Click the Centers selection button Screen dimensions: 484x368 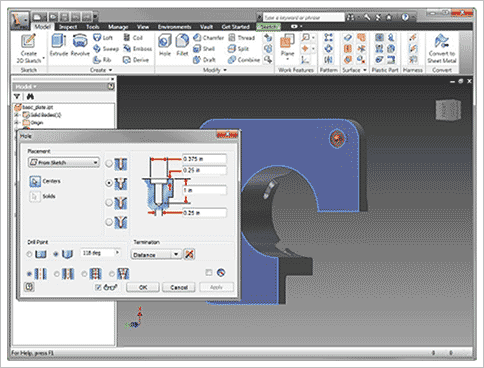click(35, 181)
